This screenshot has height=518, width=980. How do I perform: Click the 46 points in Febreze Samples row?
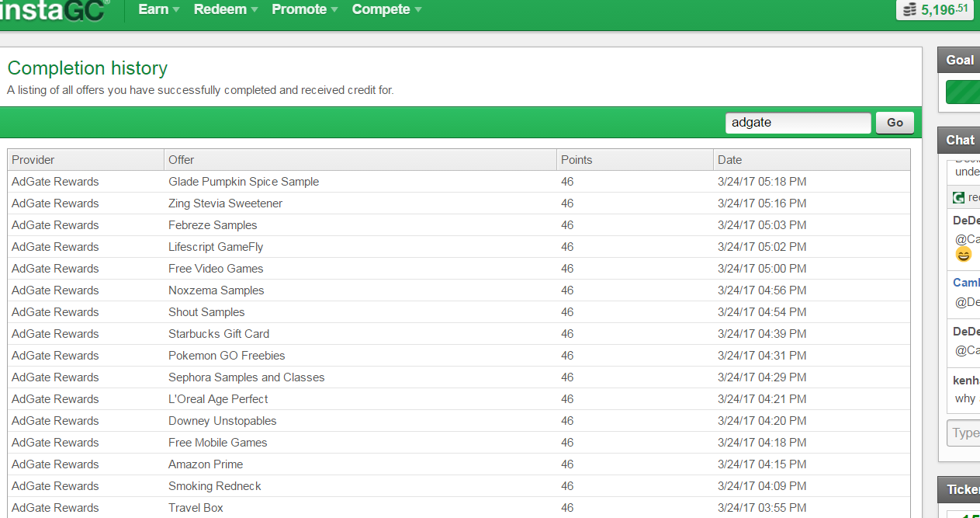click(x=567, y=225)
